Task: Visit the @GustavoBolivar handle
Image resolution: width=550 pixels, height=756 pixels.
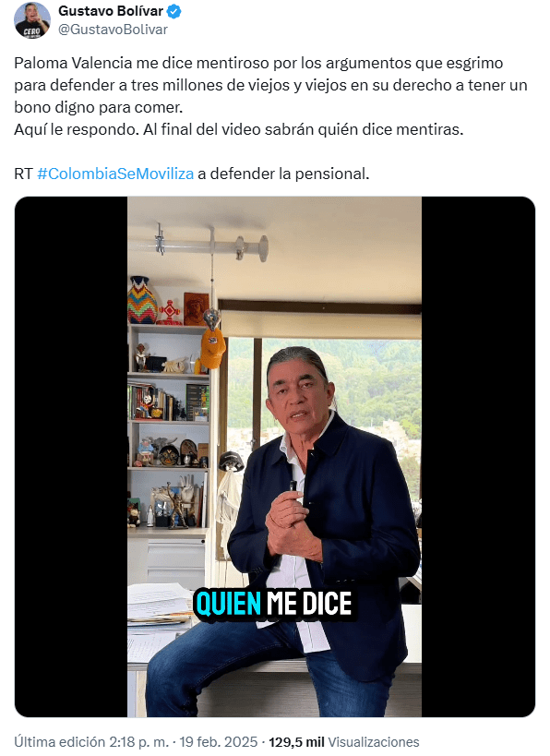Action: (x=113, y=30)
